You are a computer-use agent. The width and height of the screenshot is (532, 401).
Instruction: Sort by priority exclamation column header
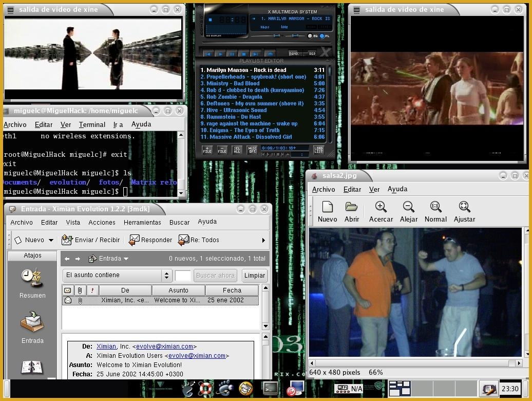[92, 290]
